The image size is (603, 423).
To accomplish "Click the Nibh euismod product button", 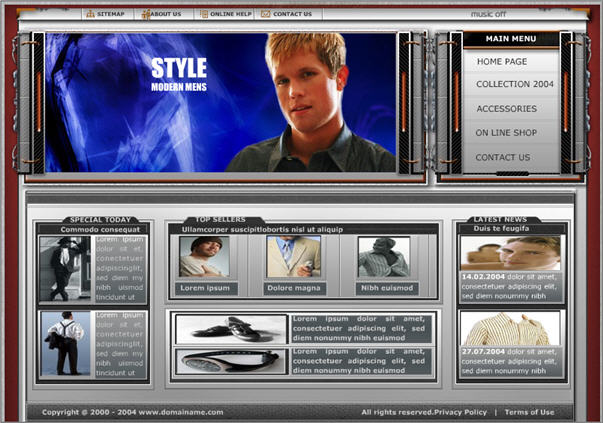I will [384, 288].
